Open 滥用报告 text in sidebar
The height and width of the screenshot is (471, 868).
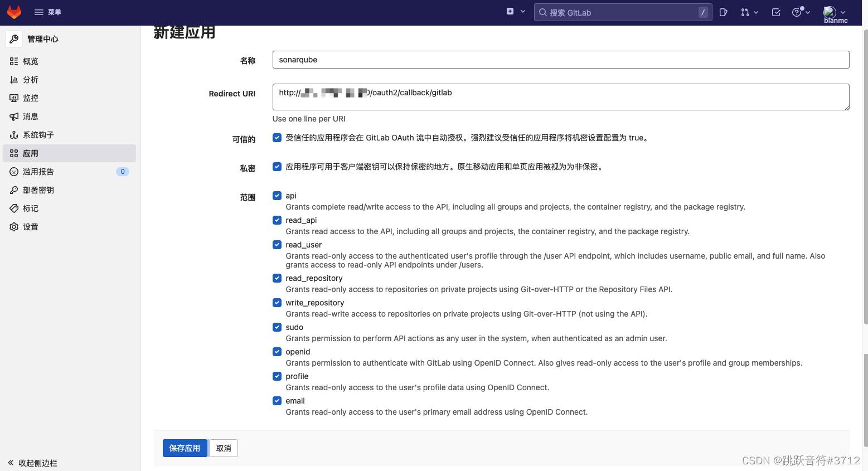point(38,172)
